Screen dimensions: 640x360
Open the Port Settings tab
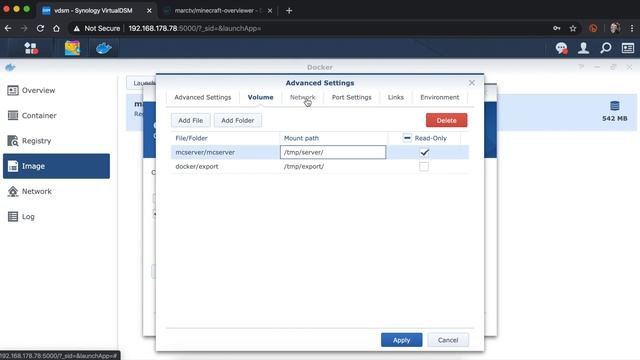351,98
